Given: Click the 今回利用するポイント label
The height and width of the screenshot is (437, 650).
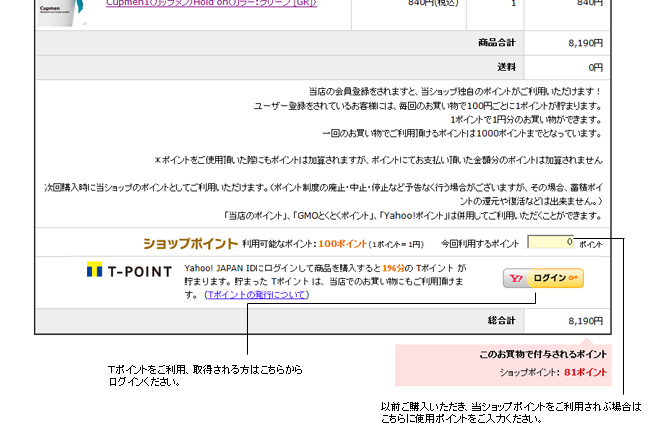Looking at the screenshot, I should (x=479, y=243).
